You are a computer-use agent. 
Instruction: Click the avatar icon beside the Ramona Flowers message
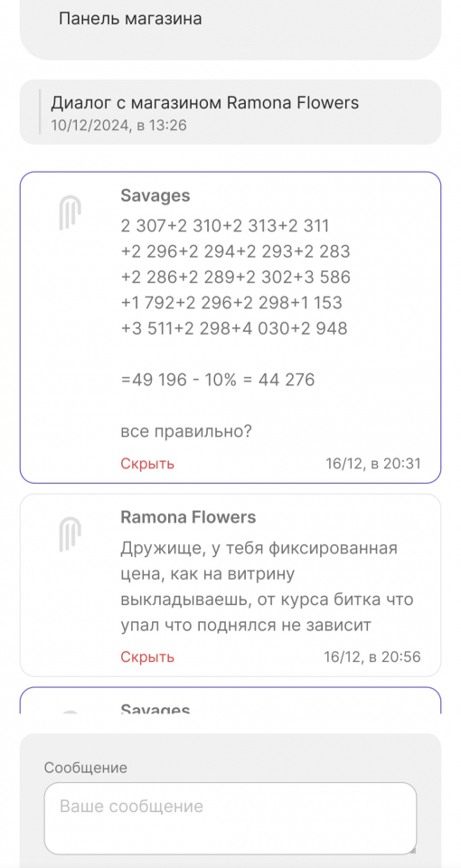point(71,534)
